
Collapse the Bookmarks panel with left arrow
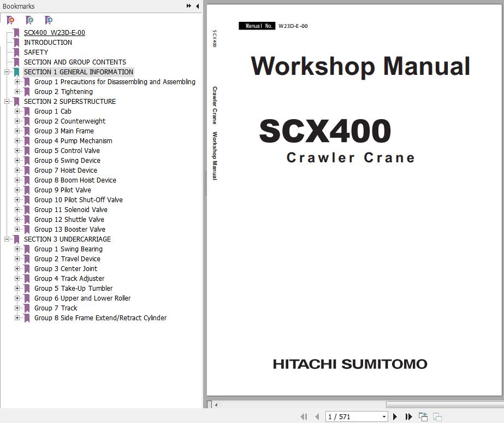coord(197,6)
